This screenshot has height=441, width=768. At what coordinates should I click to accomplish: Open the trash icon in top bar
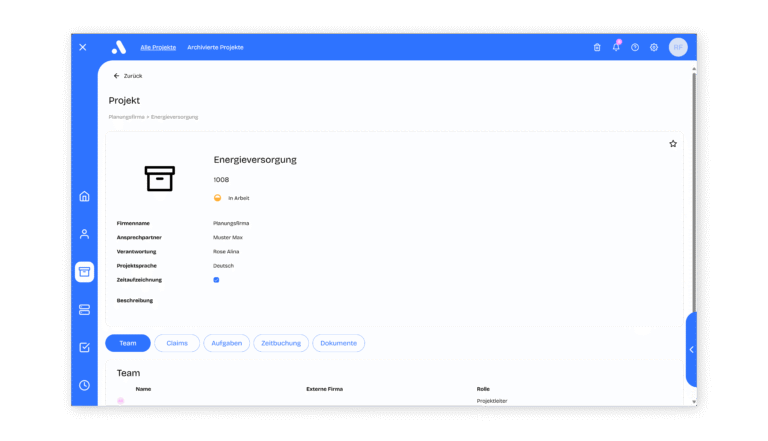click(597, 48)
